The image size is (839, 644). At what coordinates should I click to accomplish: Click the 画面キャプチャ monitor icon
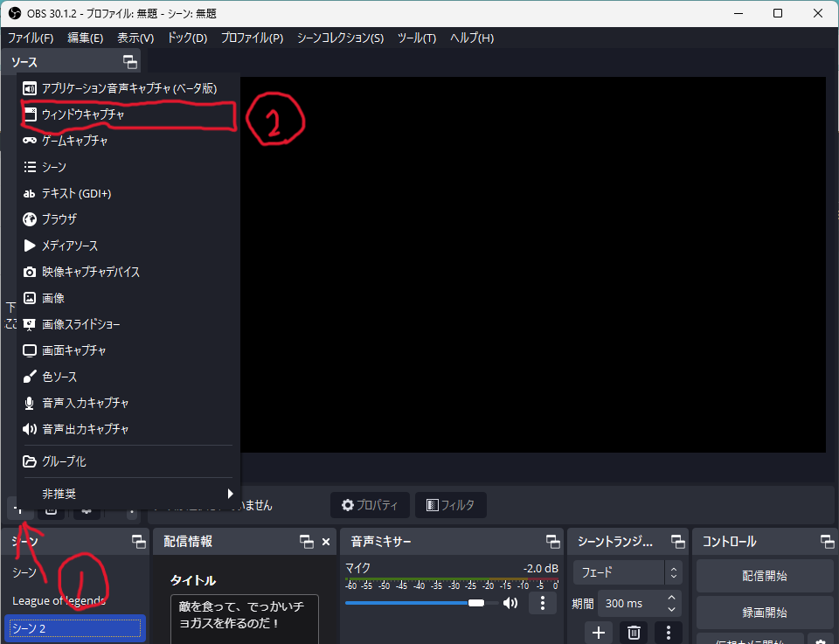(x=30, y=350)
